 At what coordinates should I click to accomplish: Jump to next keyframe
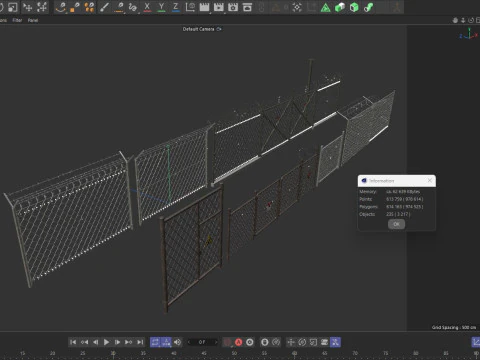click(x=128, y=342)
